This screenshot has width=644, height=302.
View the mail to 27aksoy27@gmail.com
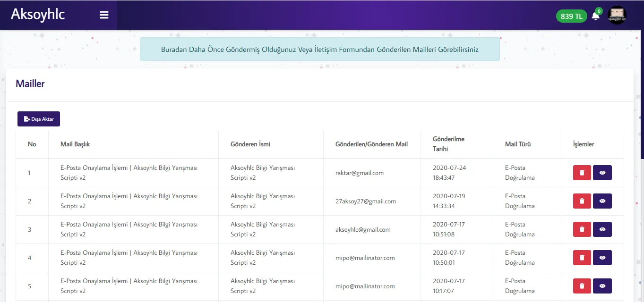[x=602, y=201]
